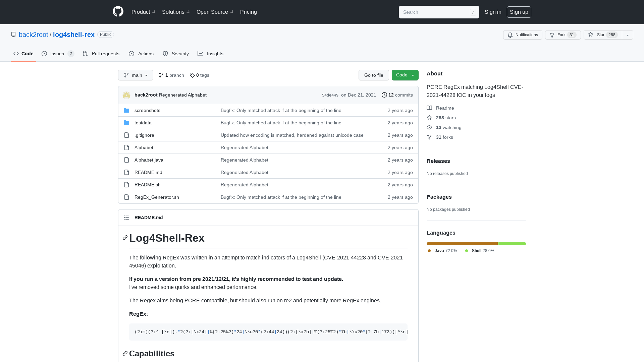Open the Regenerated Alphabet latest commit message
Screen dimensions: 644x362
[183, 95]
